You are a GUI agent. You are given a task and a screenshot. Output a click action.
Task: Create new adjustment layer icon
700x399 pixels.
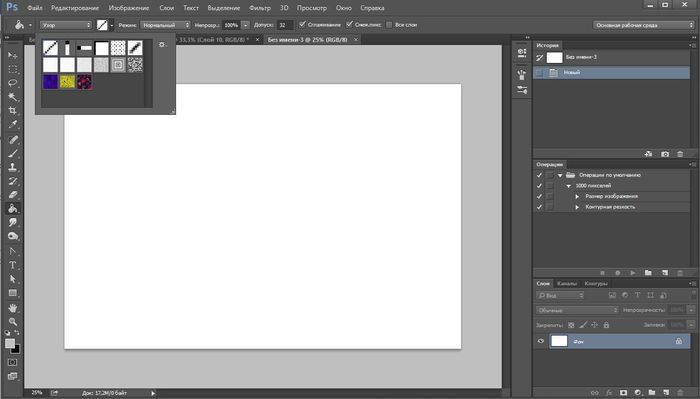tap(638, 393)
